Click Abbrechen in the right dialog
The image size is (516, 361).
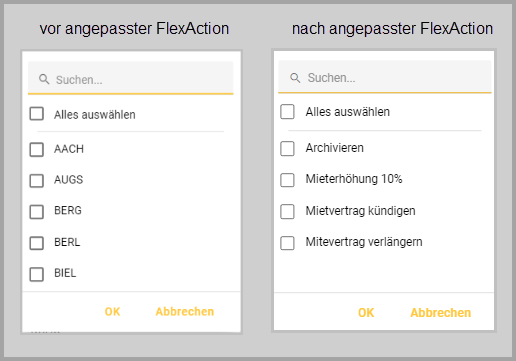441,313
